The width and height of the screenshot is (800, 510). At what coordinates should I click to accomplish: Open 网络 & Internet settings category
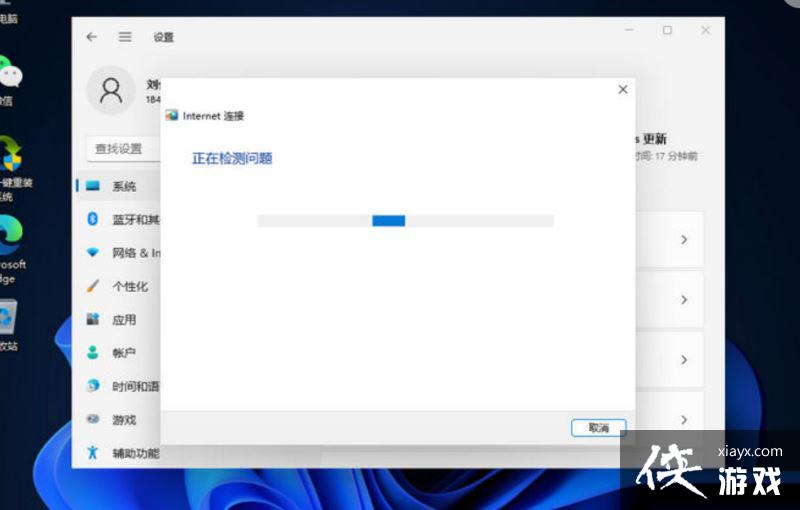(118, 253)
